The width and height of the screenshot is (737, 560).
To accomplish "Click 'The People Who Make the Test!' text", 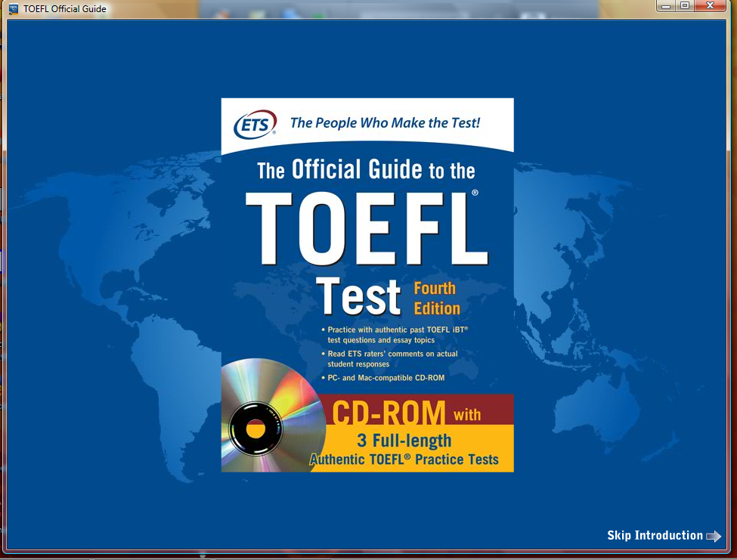I will pyautogui.click(x=386, y=123).
